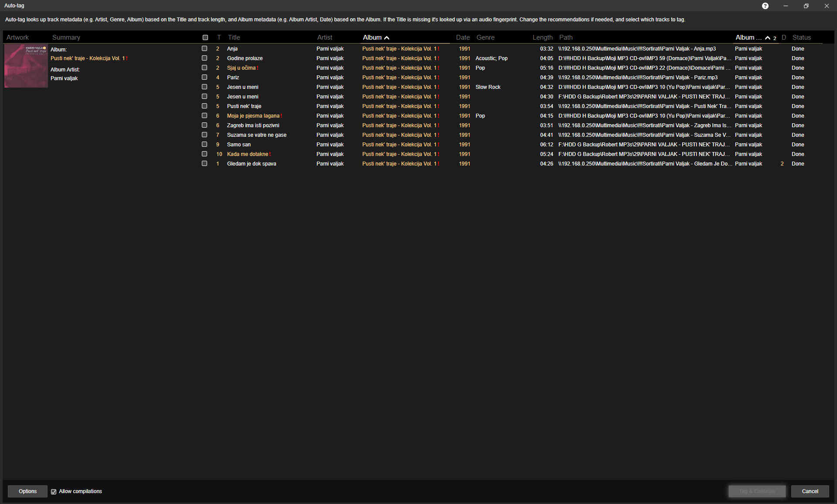Toggle the select-all checkbox in header
The width and height of the screenshot is (837, 504).
click(205, 37)
